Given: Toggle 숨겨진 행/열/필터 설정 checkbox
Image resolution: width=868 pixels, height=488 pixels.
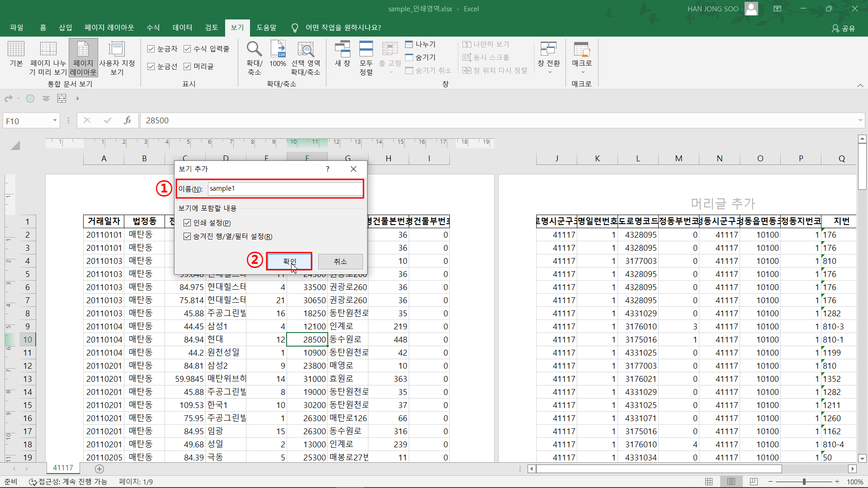Looking at the screenshot, I should [187, 236].
